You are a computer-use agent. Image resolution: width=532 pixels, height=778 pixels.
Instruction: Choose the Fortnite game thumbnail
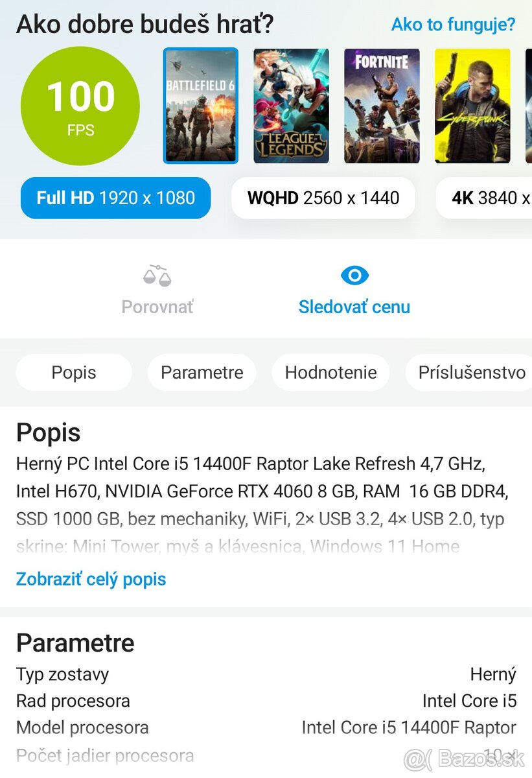(382, 106)
